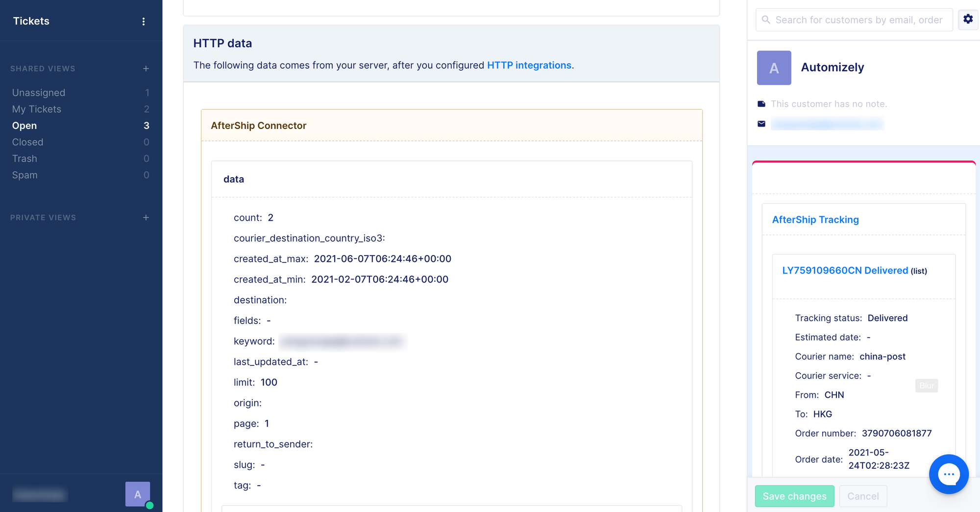Click the Blur button in tracking card
This screenshot has width=980, height=512.
tap(927, 385)
